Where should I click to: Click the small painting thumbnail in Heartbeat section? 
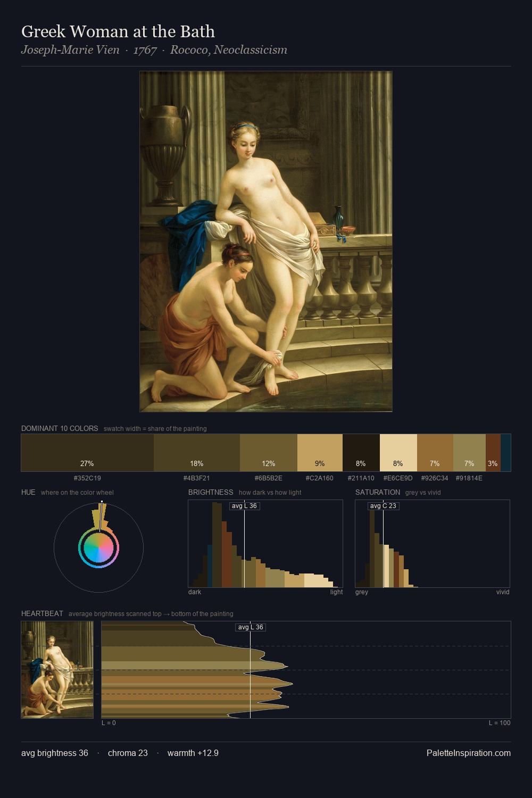click(57, 670)
